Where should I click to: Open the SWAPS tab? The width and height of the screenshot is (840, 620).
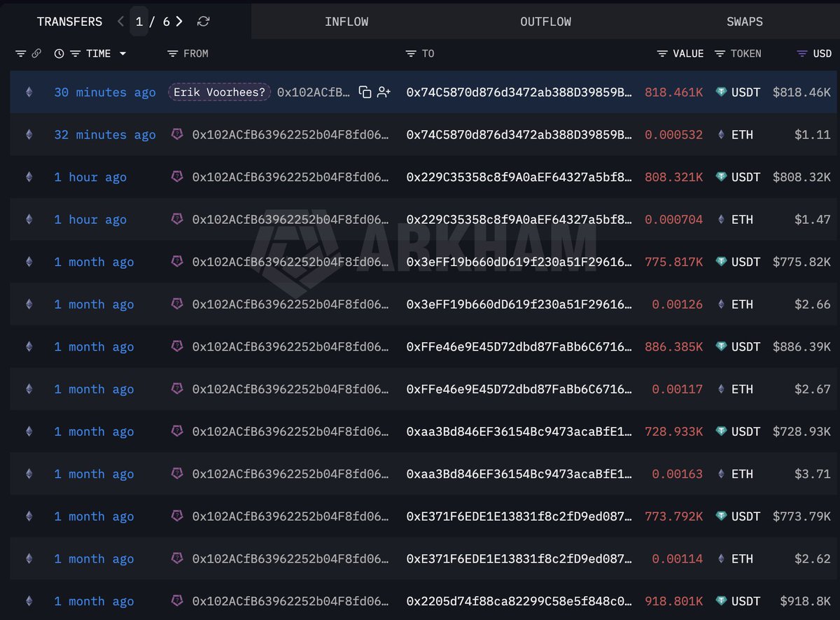click(744, 22)
